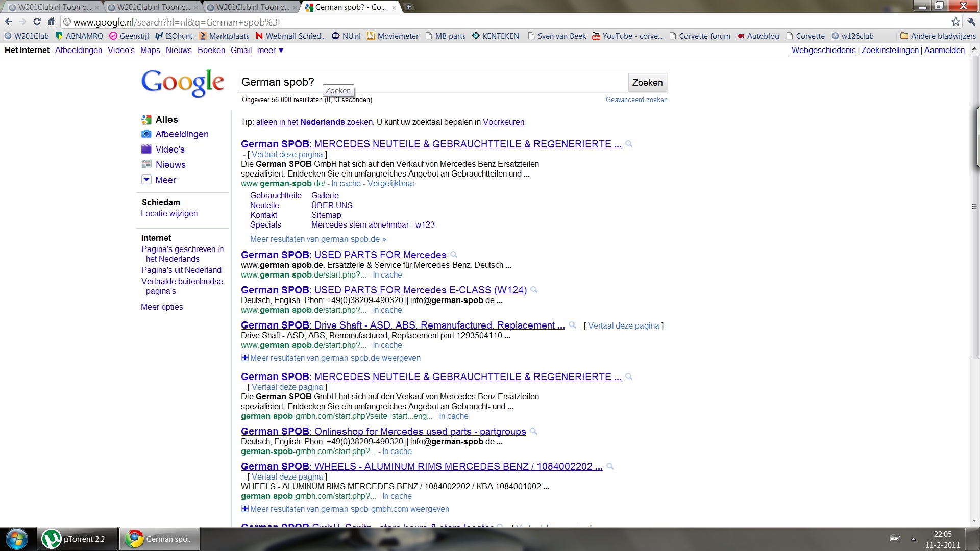Open Geavanceerd zoeken link
The width and height of the screenshot is (980, 551).
636,99
